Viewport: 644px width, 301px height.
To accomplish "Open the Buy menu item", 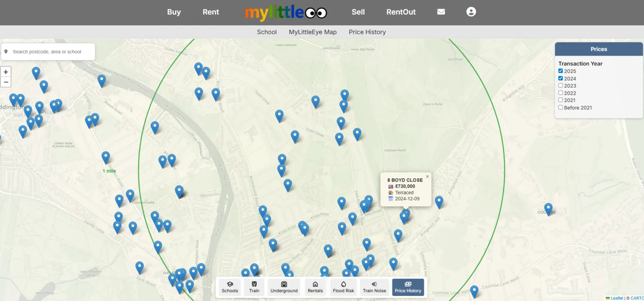I will [174, 12].
